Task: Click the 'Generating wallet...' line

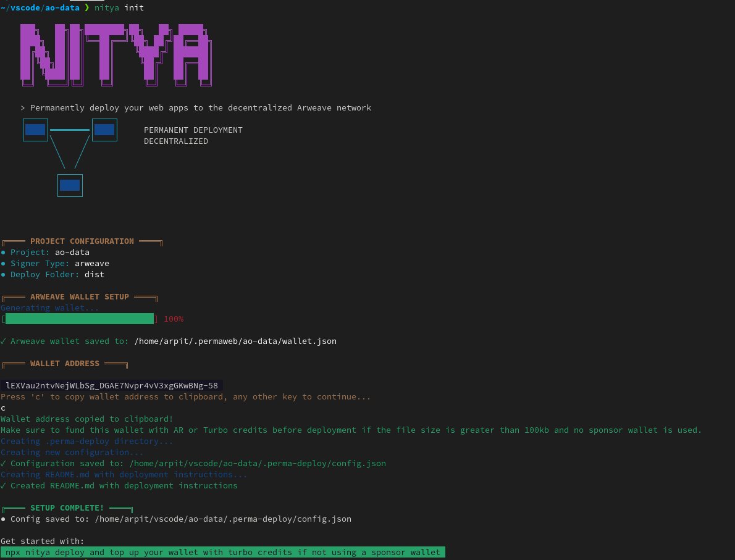Action: pyautogui.click(x=49, y=308)
